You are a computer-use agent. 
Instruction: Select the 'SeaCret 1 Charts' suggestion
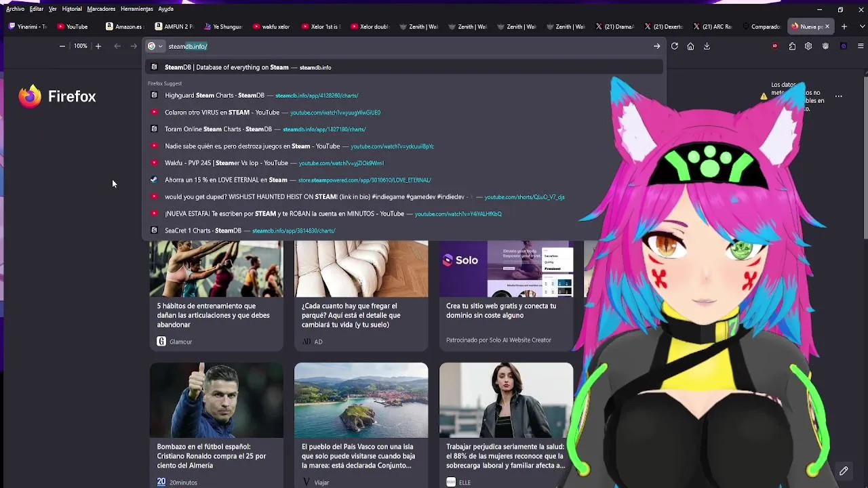[404, 230]
